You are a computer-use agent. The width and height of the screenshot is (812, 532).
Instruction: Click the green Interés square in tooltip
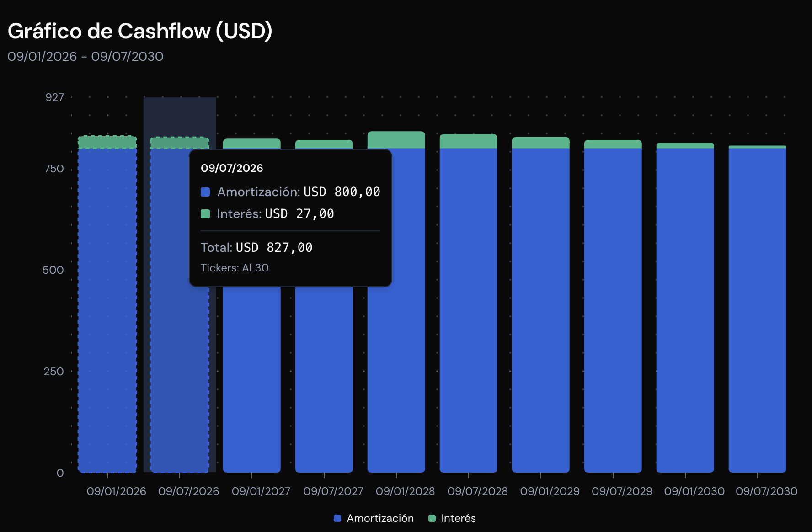tap(205, 214)
